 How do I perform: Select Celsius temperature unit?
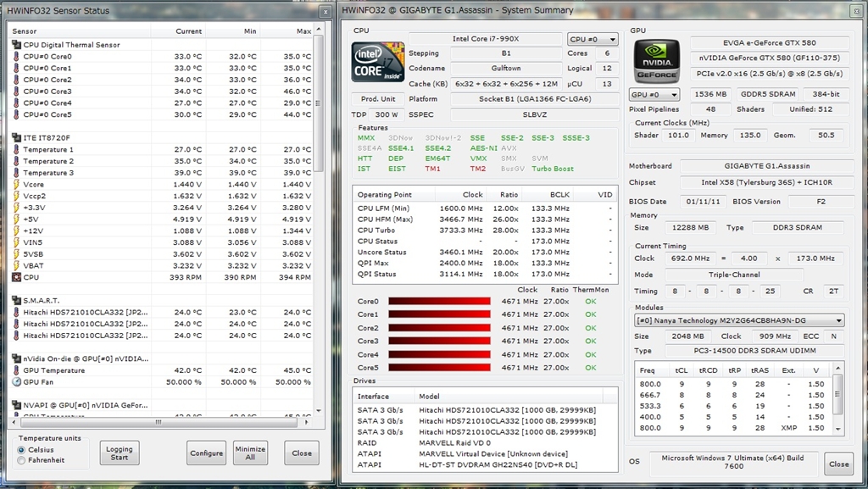[x=21, y=450]
